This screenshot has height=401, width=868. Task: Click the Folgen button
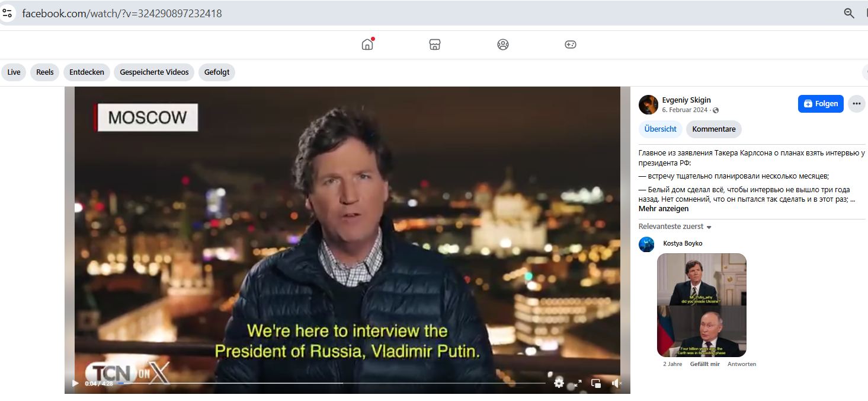[x=821, y=103]
